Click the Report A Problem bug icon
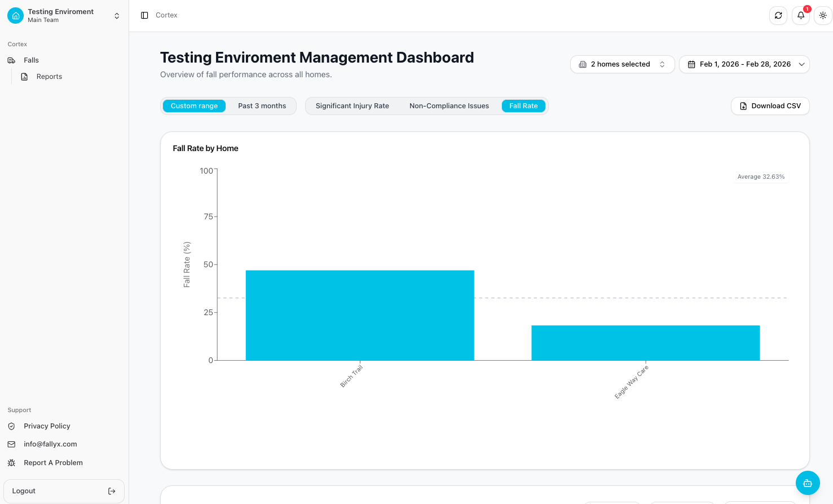 [11, 463]
